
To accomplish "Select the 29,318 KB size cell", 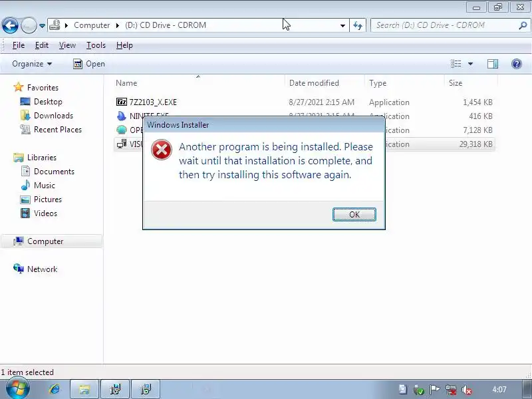I will [x=475, y=144].
